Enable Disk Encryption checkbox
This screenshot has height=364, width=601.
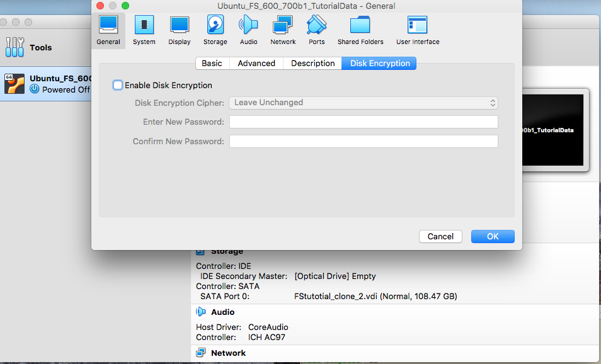click(x=118, y=85)
